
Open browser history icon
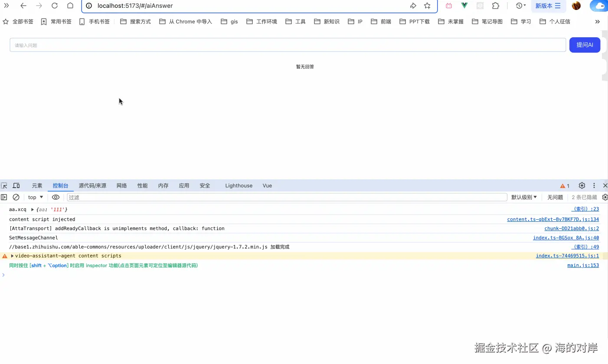pos(519,6)
